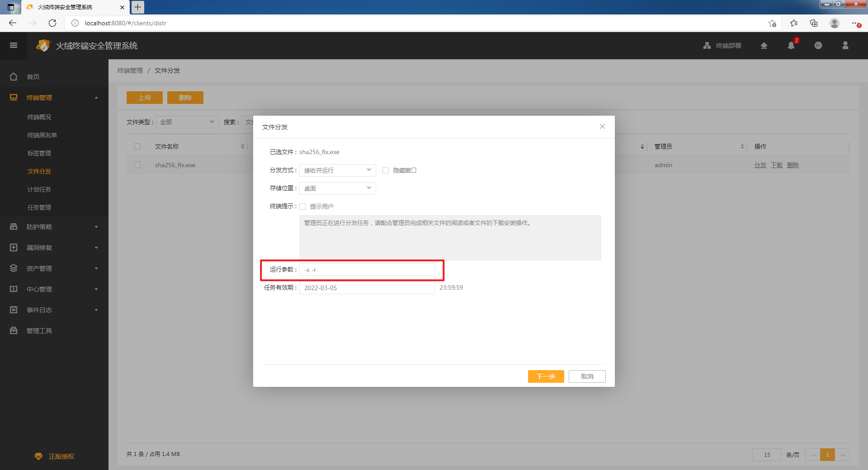The height and width of the screenshot is (470, 868).
Task: Expand the 防护策略 sidebar menu
Action: [54, 227]
